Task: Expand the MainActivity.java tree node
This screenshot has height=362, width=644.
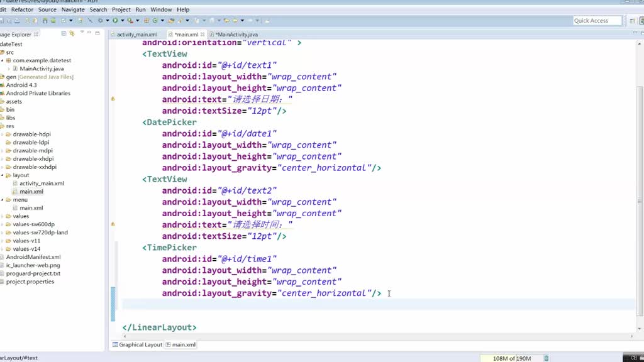Action: pyautogui.click(x=9, y=69)
